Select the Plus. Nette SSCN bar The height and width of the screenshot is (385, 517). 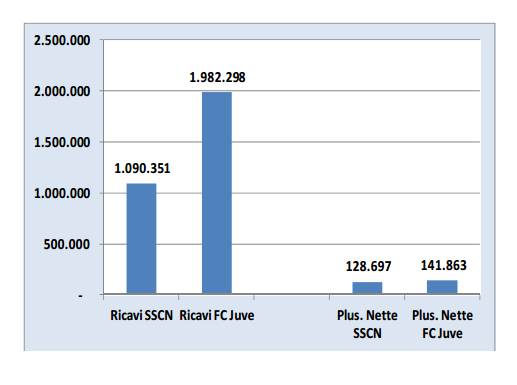pos(367,288)
